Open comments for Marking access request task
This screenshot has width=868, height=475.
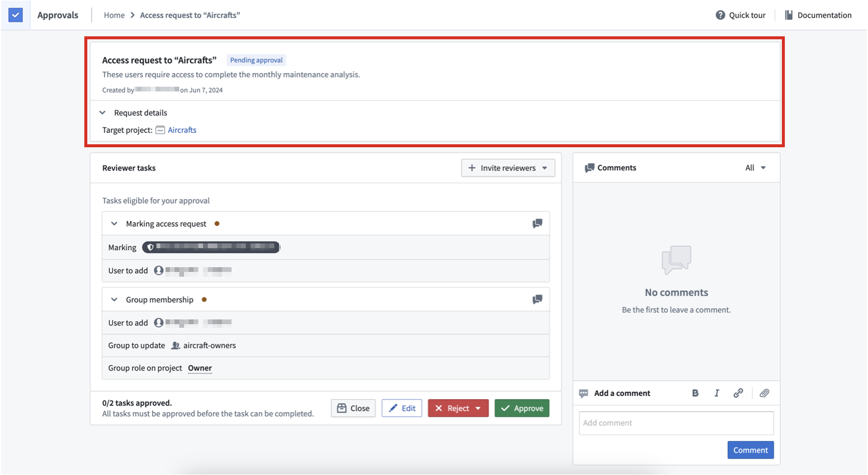point(537,224)
